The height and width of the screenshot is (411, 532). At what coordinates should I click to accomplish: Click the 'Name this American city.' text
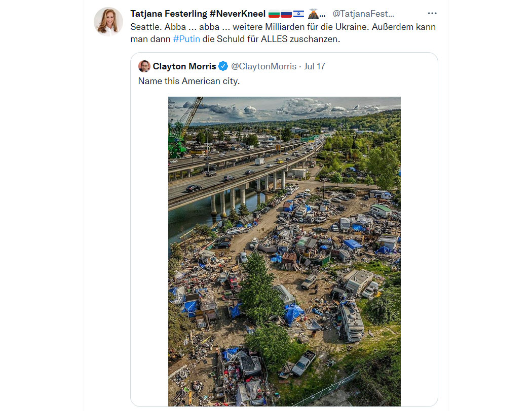pos(188,81)
